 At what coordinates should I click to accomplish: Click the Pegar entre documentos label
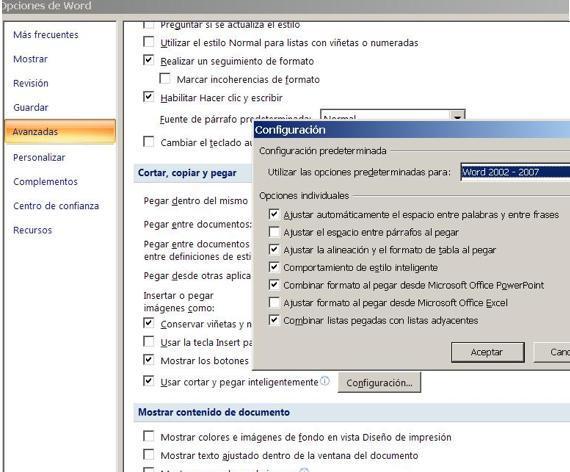point(197,224)
